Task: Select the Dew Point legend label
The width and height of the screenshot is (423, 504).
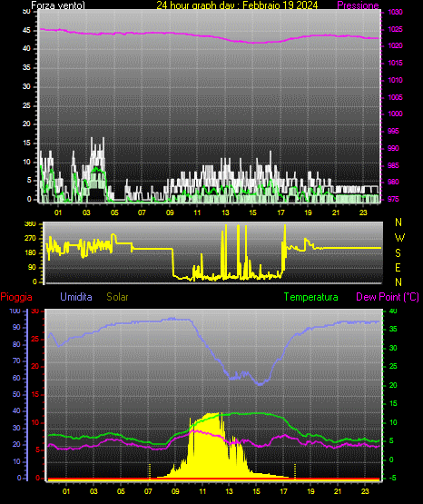Action: point(388,297)
